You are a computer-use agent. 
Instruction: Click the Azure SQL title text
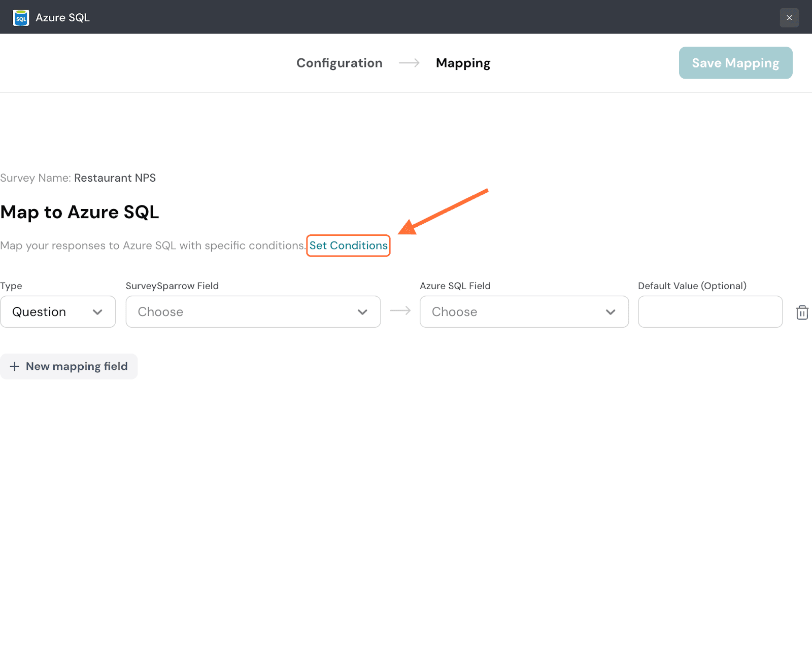coord(62,18)
